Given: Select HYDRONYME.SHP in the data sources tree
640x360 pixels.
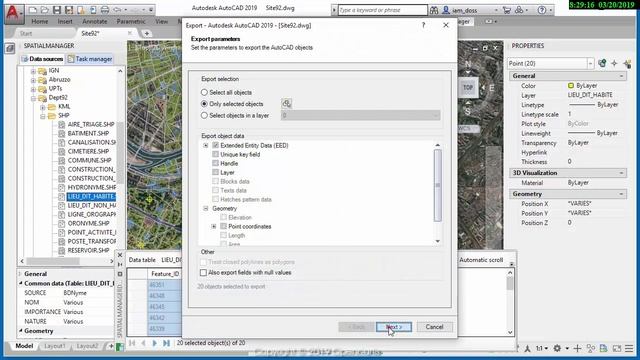Looking at the screenshot, I should [92, 187].
